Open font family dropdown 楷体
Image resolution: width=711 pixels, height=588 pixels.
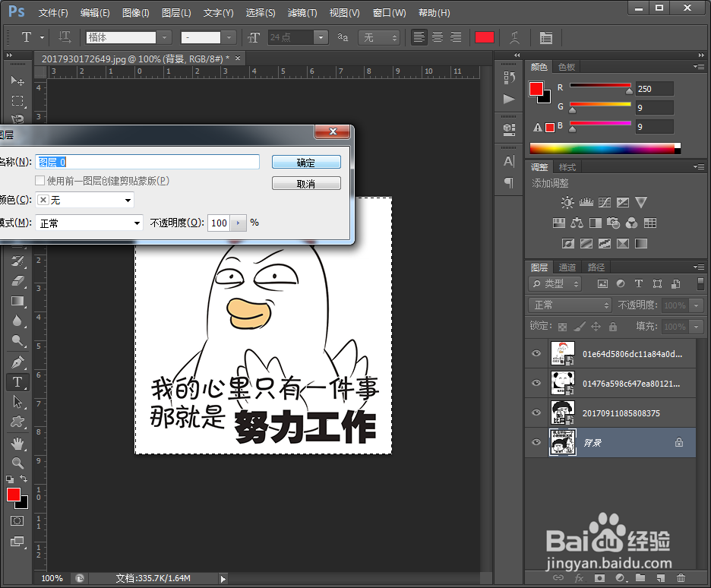164,37
